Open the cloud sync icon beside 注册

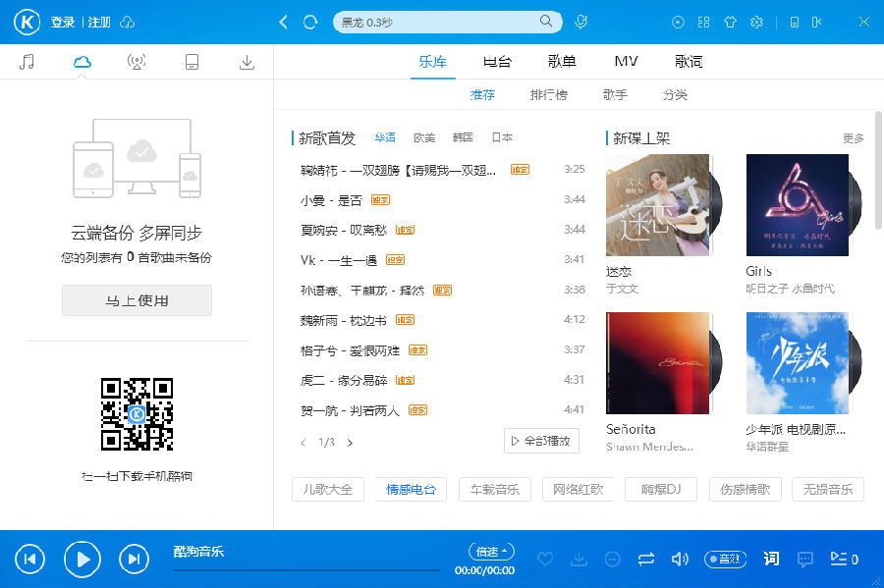click(x=128, y=23)
